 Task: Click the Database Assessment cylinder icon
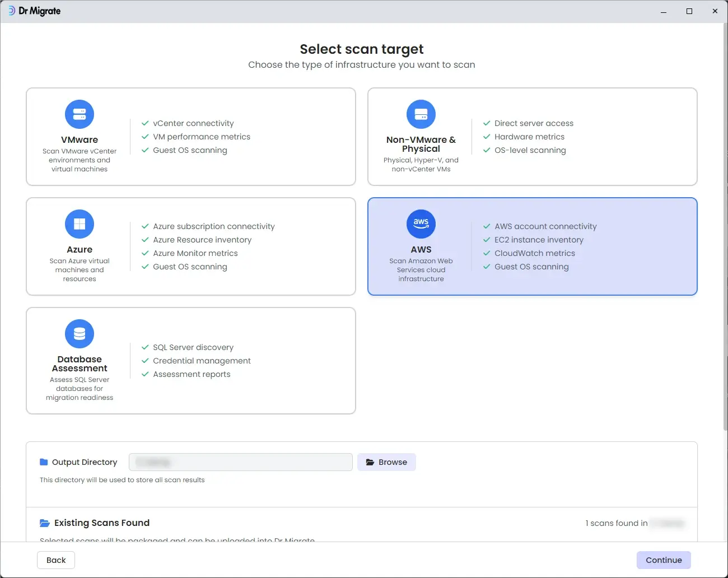(x=80, y=334)
